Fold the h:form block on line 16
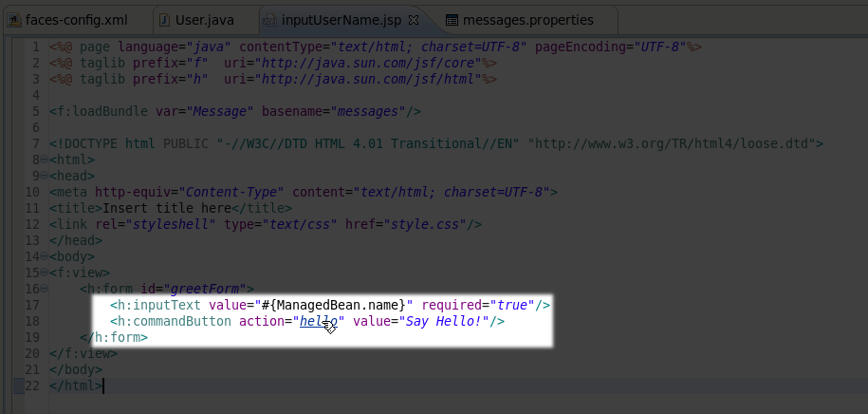868x414 pixels. pyautogui.click(x=45, y=289)
